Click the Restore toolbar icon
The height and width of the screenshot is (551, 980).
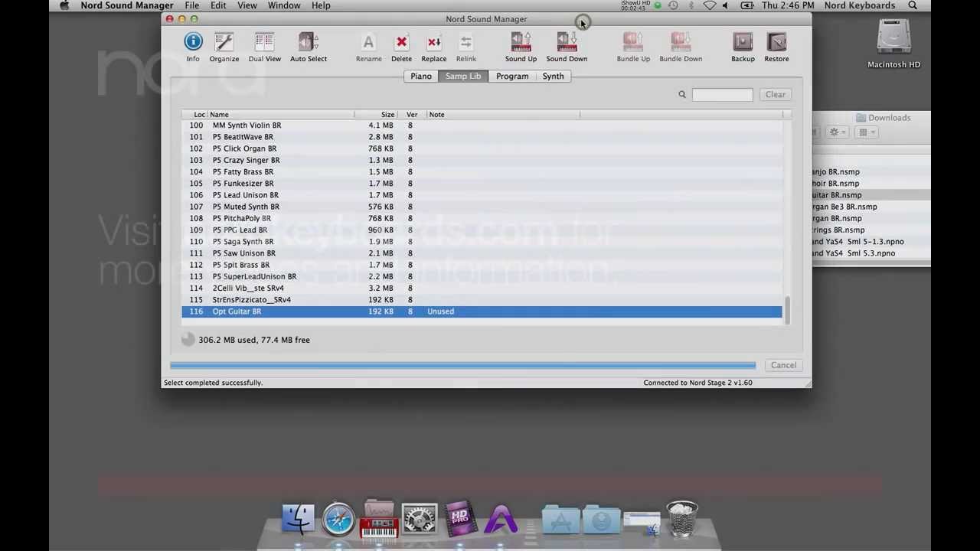pos(776,47)
